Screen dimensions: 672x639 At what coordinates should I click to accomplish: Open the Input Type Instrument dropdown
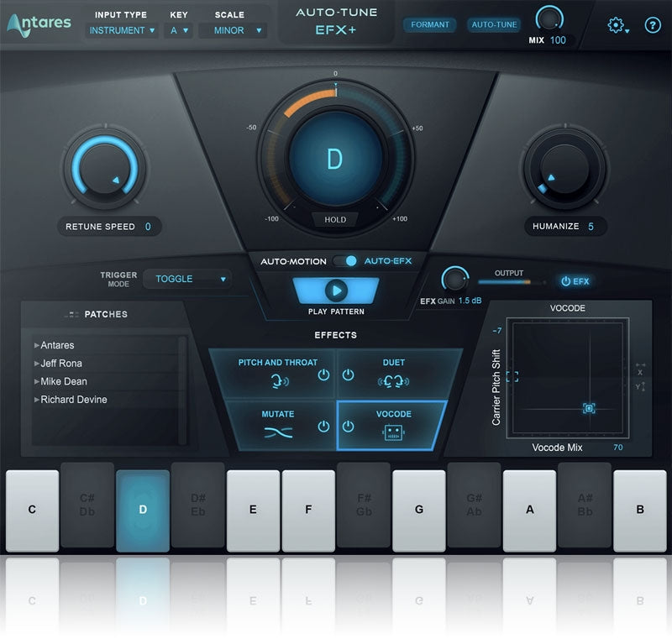(122, 30)
